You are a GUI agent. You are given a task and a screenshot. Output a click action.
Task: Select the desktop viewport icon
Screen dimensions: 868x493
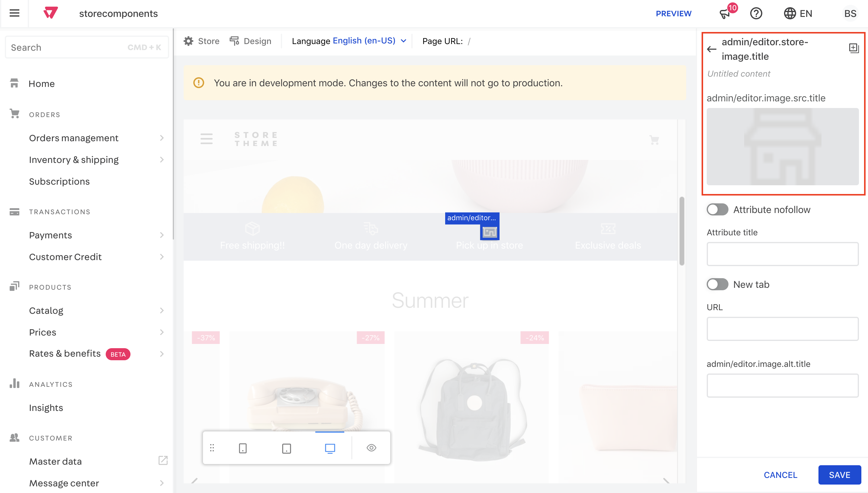tap(330, 448)
